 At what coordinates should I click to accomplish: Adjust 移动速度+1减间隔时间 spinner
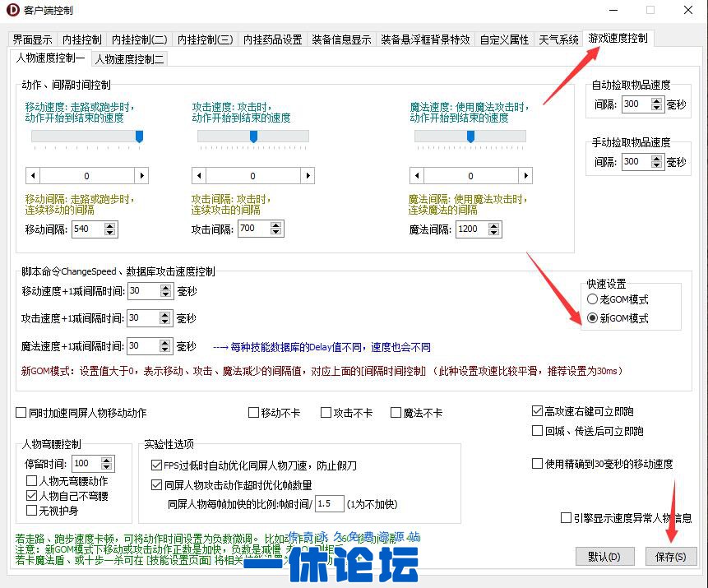(166, 291)
